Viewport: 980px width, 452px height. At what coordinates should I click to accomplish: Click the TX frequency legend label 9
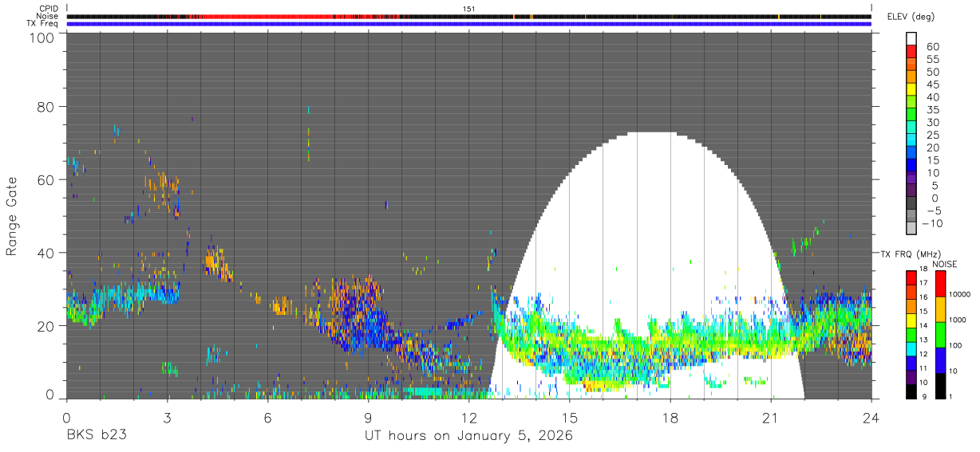coord(925,396)
